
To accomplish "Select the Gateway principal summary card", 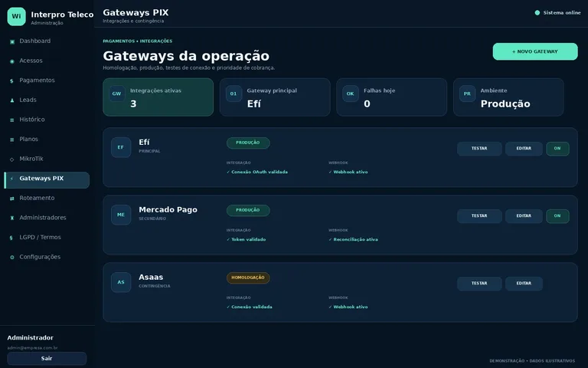I will pyautogui.click(x=275, y=97).
